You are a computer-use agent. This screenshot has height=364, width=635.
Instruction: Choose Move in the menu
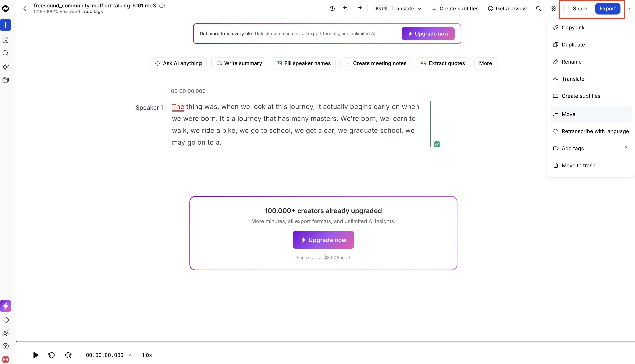pos(591,114)
